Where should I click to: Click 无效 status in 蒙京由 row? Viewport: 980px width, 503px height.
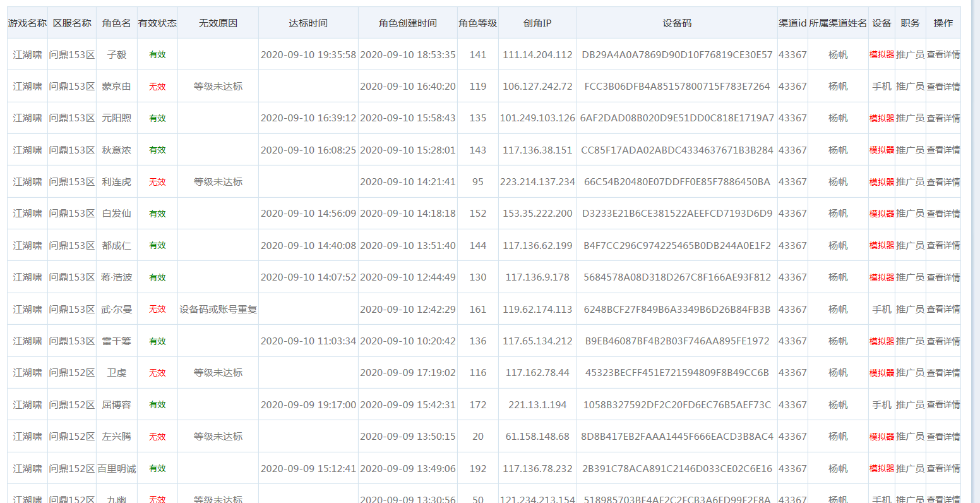tap(157, 87)
